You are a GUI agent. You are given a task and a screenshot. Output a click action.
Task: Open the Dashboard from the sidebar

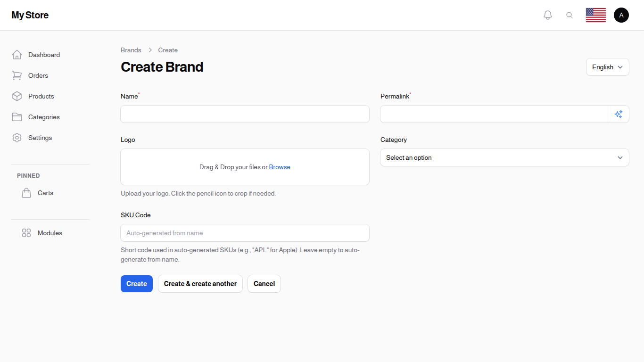(44, 55)
